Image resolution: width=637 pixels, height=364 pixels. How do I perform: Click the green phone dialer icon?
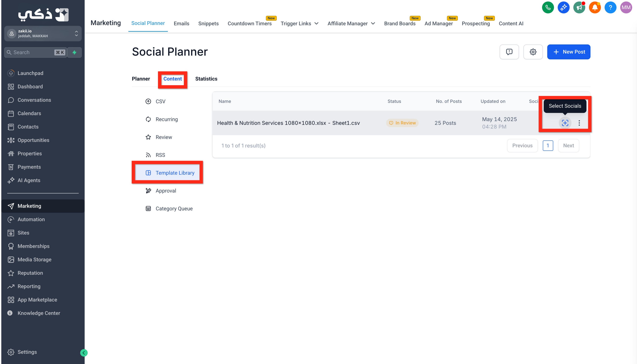tap(548, 7)
